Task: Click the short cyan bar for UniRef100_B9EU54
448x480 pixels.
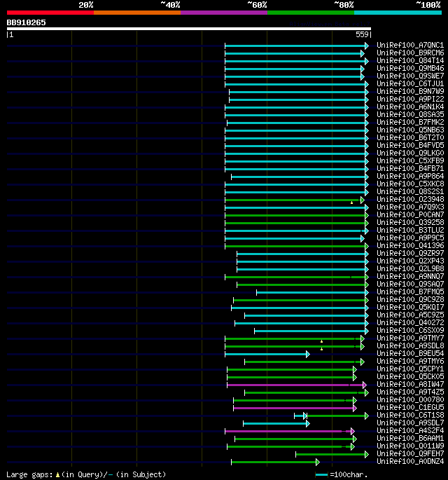Action: pyautogui.click(x=266, y=354)
